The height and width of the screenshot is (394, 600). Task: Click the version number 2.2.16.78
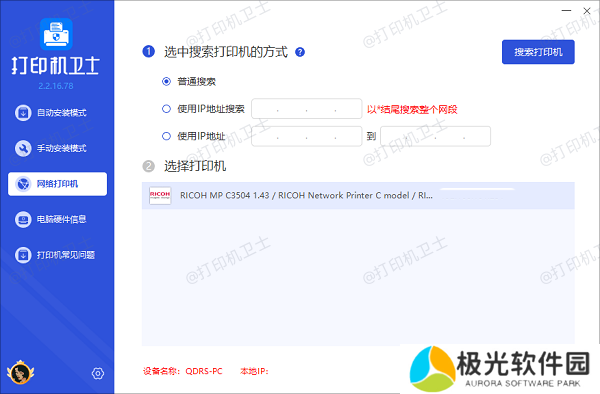(x=56, y=86)
